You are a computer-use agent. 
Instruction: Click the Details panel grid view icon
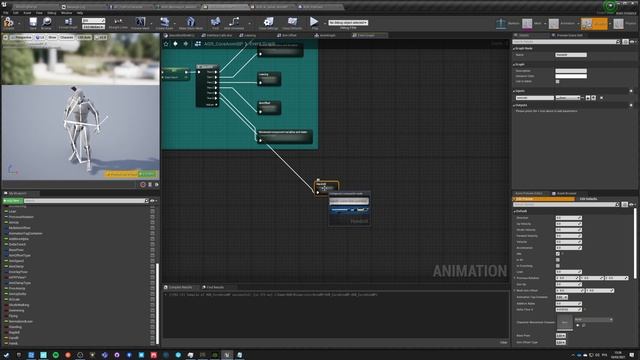pyautogui.click(x=625, y=42)
